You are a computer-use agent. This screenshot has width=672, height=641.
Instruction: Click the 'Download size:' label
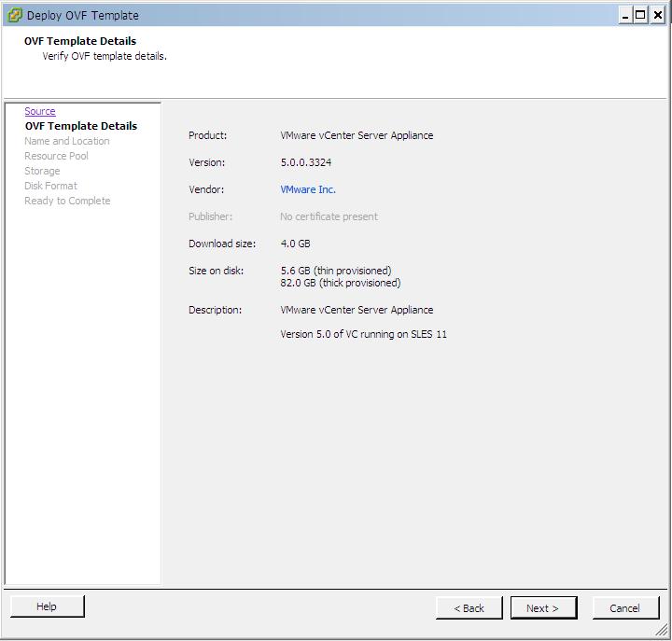222,244
